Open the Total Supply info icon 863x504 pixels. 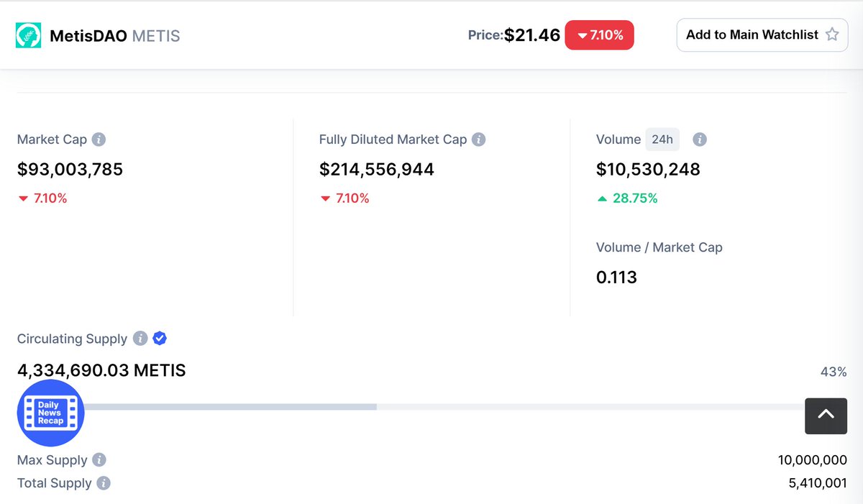coord(104,483)
